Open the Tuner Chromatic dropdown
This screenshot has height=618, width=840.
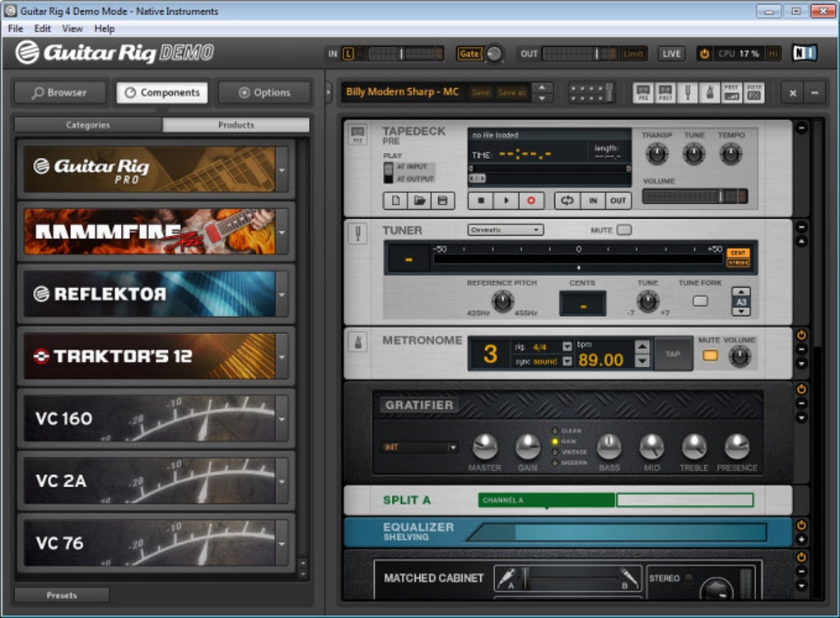point(505,230)
